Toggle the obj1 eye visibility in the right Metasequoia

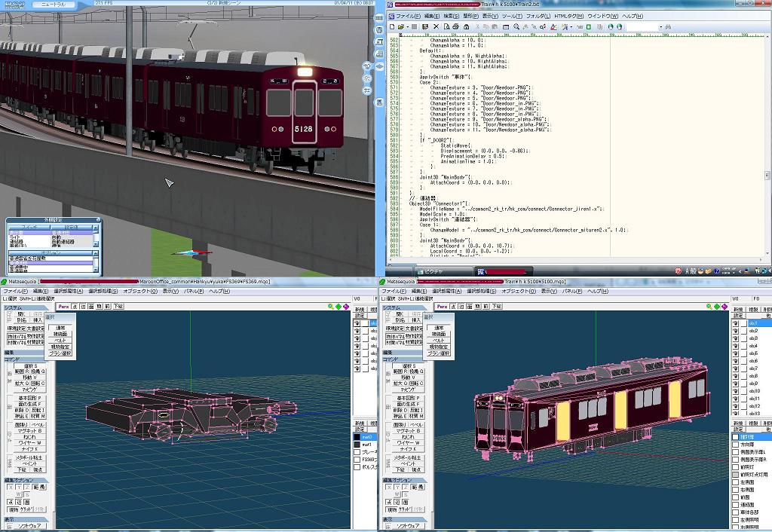736,323
